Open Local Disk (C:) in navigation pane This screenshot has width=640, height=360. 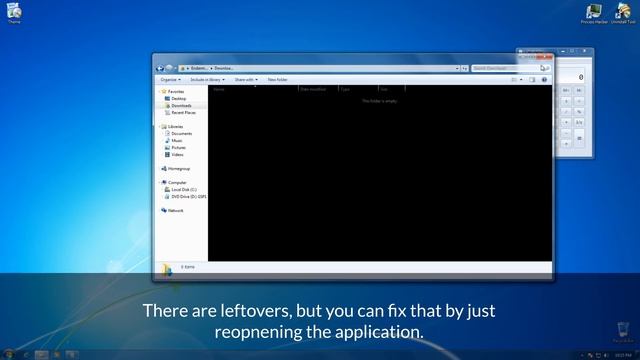pyautogui.click(x=184, y=190)
